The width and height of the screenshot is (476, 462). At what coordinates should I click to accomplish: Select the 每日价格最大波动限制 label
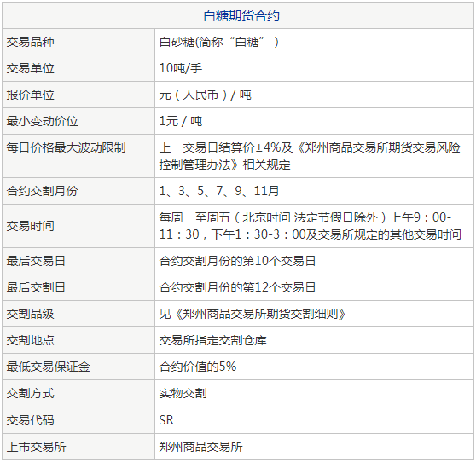[x=66, y=147]
